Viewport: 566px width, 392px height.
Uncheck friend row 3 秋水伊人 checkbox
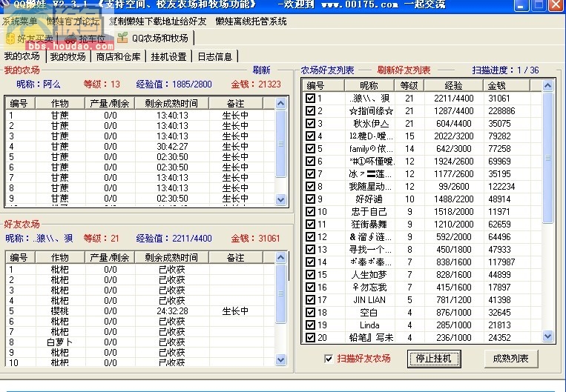(x=310, y=123)
